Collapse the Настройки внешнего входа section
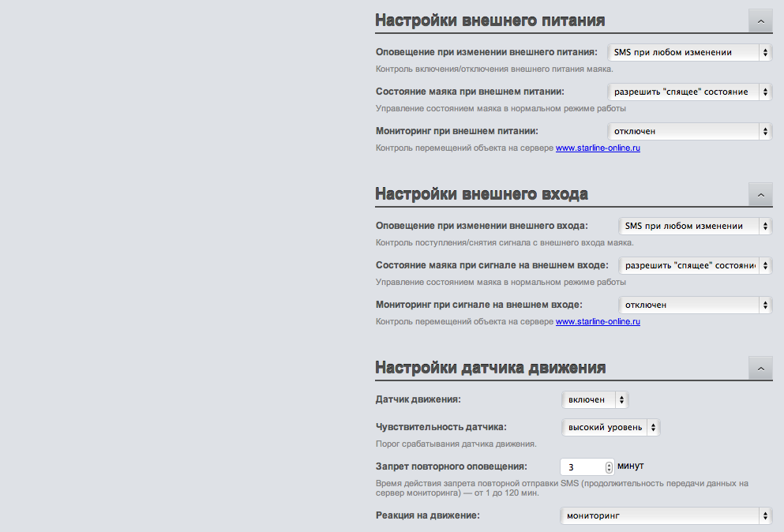784x532 pixels. [x=760, y=194]
